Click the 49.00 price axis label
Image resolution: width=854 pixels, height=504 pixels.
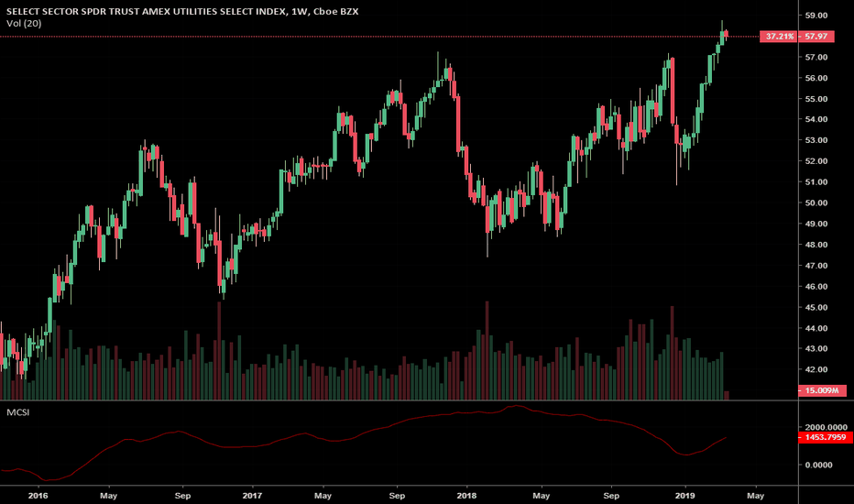tap(816, 224)
